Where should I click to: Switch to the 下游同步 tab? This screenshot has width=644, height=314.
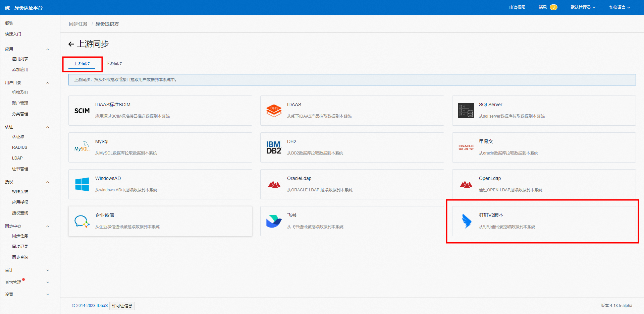[114, 64]
